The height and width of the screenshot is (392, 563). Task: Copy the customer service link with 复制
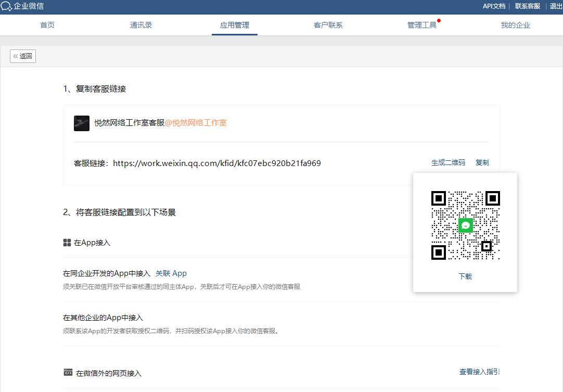(x=482, y=162)
